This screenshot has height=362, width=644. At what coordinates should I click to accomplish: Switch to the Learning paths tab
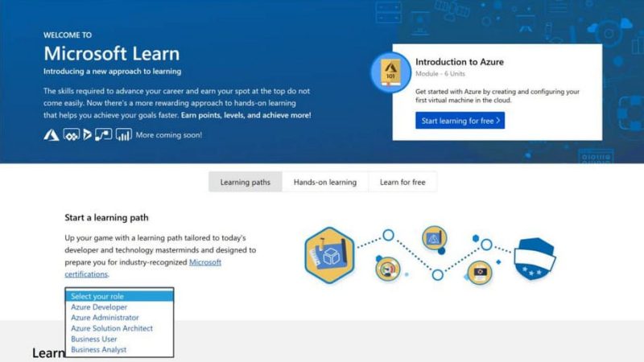[x=246, y=183]
